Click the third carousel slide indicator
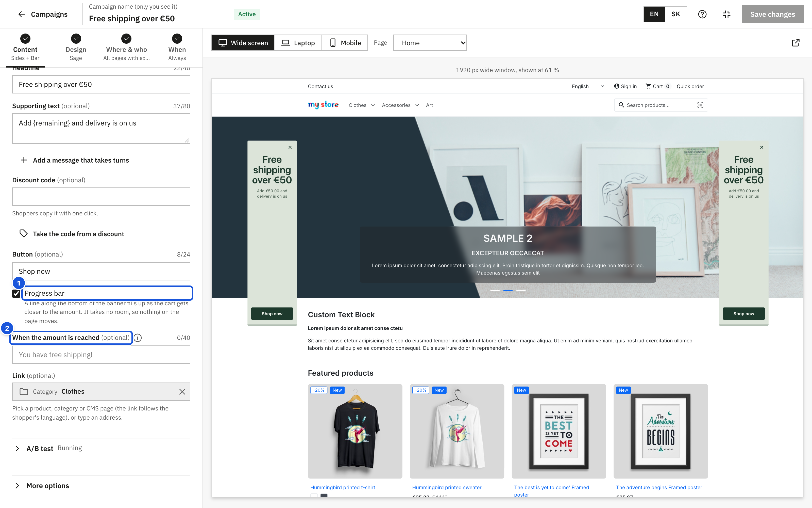Image resolution: width=812 pixels, height=508 pixels. 521,290
